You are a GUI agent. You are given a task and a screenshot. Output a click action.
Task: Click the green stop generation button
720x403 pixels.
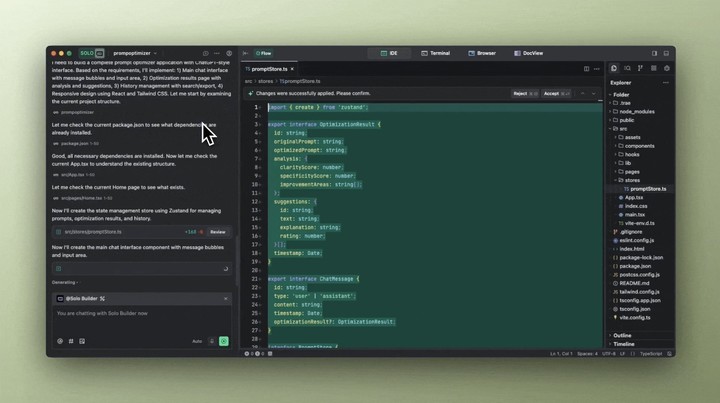pos(224,341)
